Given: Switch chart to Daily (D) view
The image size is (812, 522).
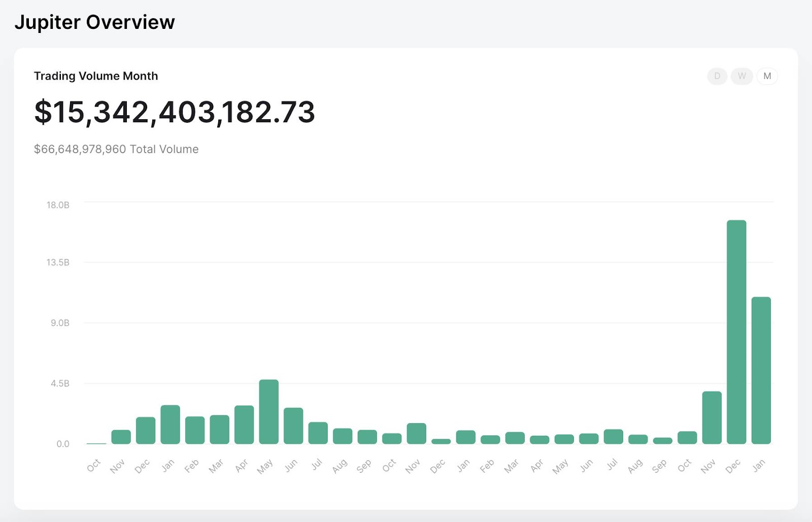Looking at the screenshot, I should [717, 76].
